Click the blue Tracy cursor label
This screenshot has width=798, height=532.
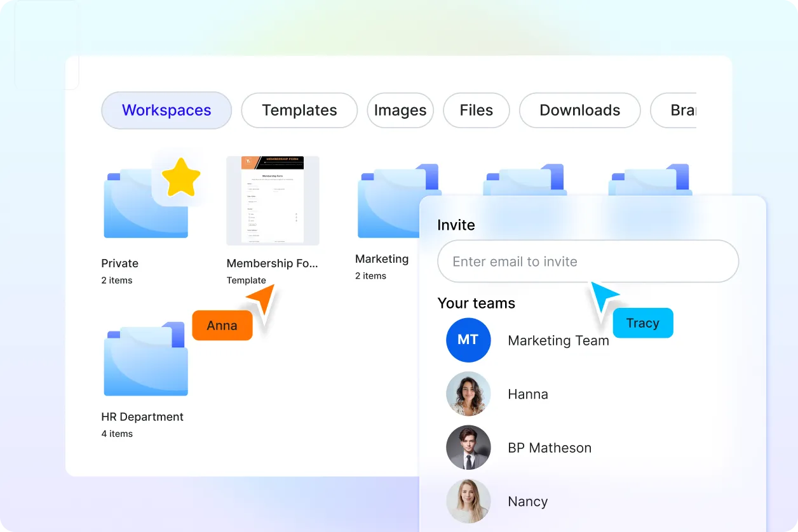(642, 323)
